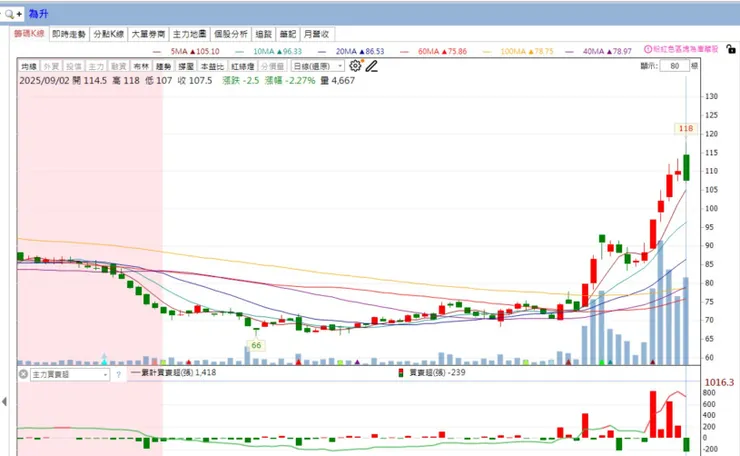Click the 累計買賣超(張) 1,418 legend
This screenshot has height=456, width=740.
[x=179, y=372]
